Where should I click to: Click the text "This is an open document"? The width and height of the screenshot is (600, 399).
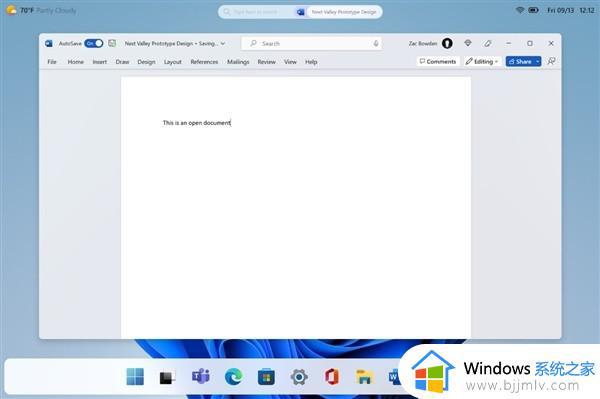tap(197, 123)
